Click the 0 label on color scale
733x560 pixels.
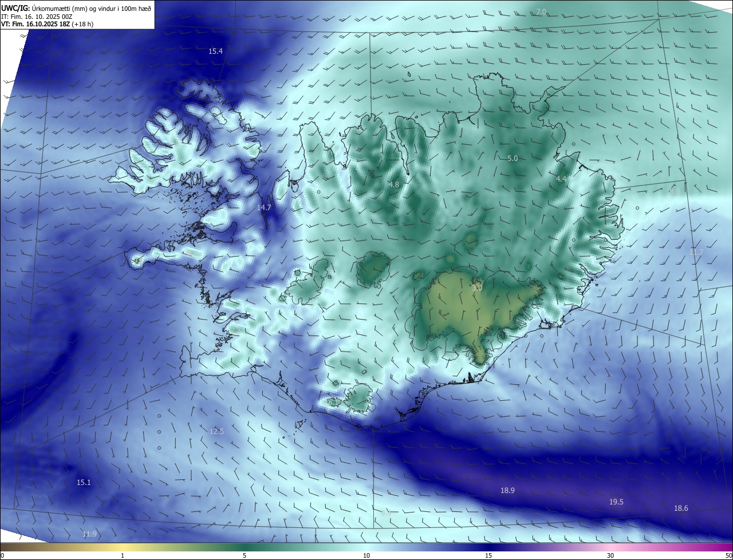2,555
